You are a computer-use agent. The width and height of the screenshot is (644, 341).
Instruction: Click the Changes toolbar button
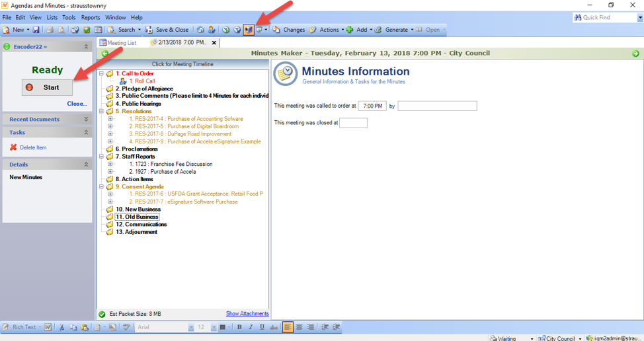[x=289, y=30]
